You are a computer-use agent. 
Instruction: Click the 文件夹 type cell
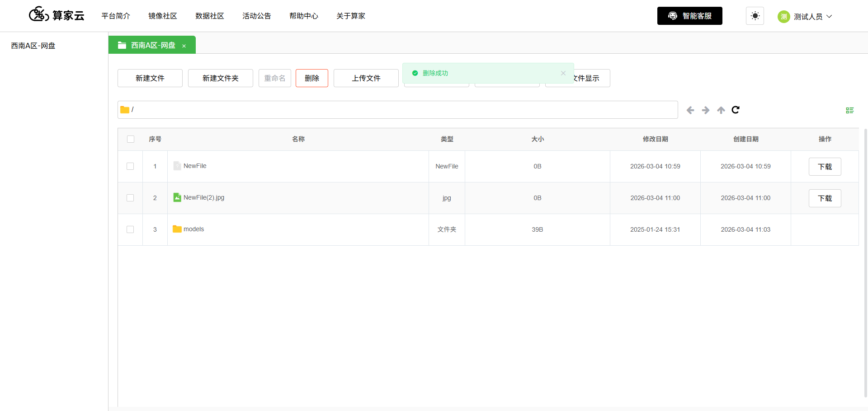click(x=447, y=229)
